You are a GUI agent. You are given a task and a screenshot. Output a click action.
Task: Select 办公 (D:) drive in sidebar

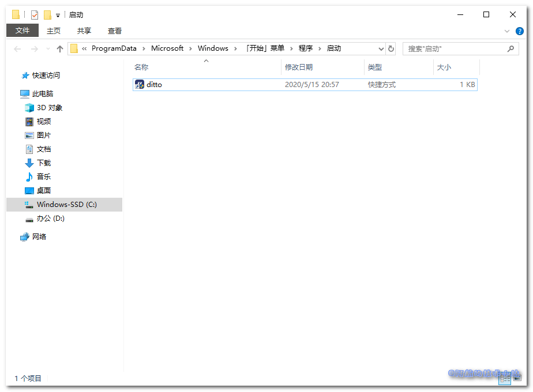[50, 218]
